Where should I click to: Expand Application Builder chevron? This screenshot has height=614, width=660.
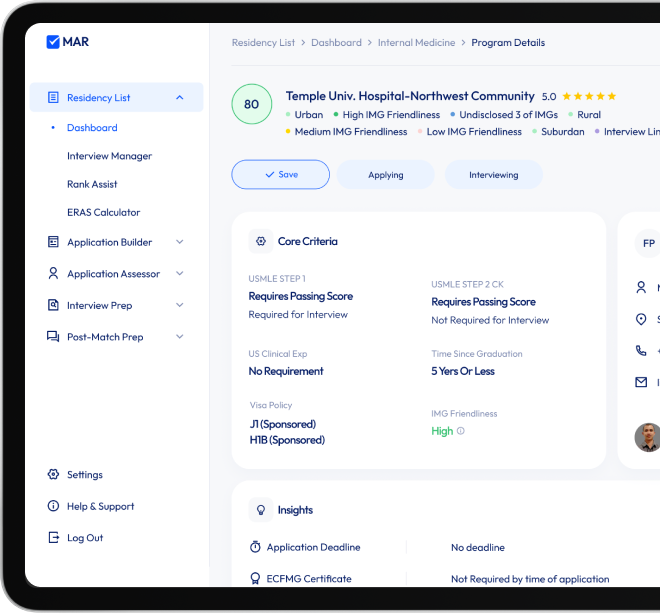coord(180,242)
